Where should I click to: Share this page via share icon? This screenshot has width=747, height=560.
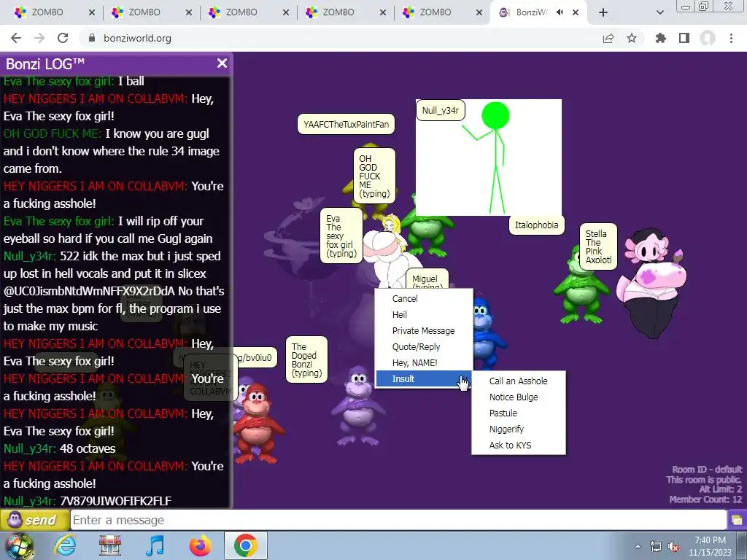[x=608, y=38]
